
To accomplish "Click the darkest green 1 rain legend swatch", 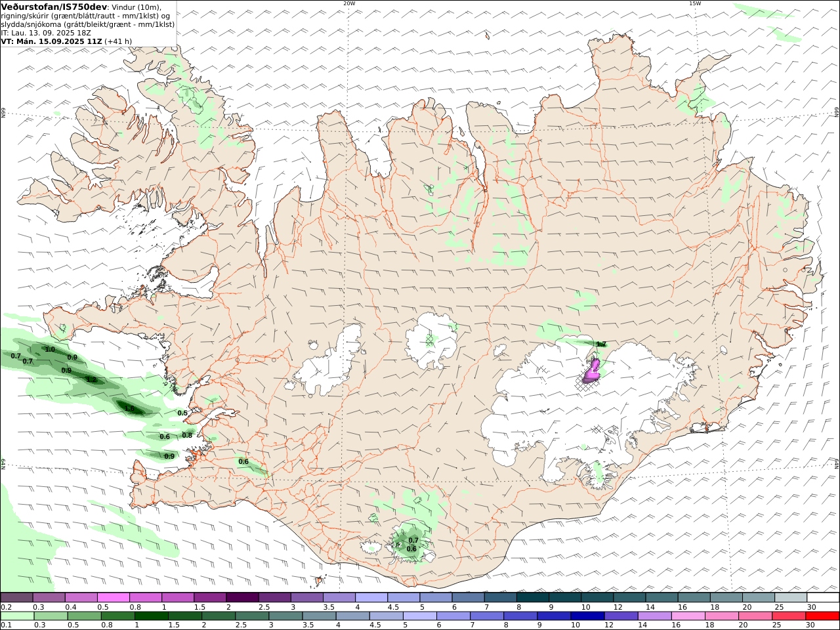I will coord(151,616).
